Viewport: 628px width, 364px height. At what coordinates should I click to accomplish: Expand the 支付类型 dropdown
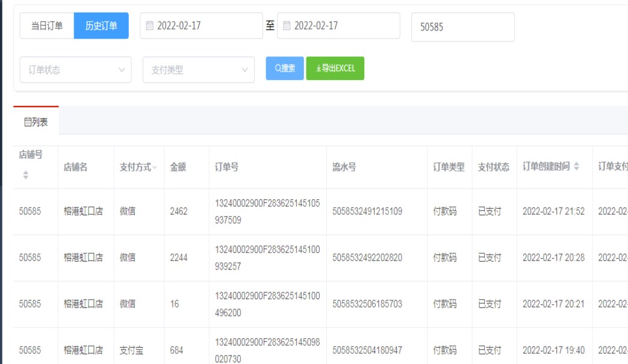(x=198, y=70)
